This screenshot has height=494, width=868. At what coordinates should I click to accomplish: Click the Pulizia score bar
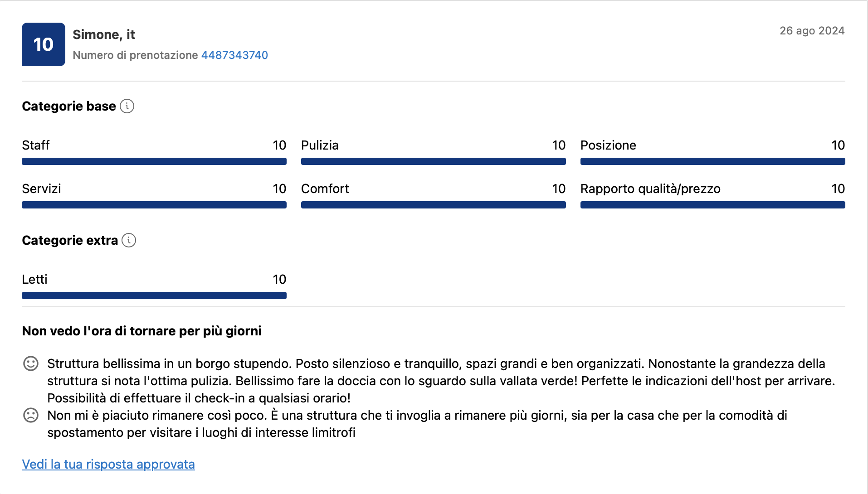coord(433,161)
